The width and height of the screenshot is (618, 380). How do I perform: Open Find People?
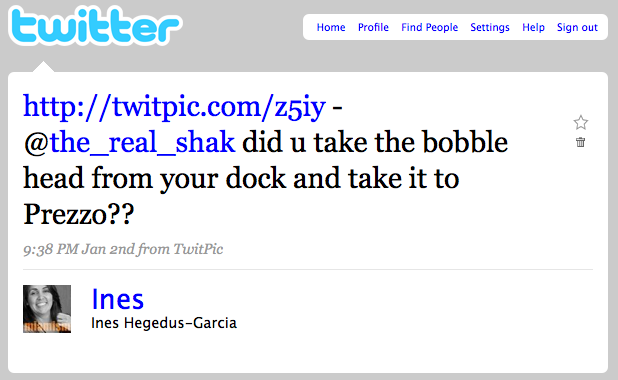point(430,27)
